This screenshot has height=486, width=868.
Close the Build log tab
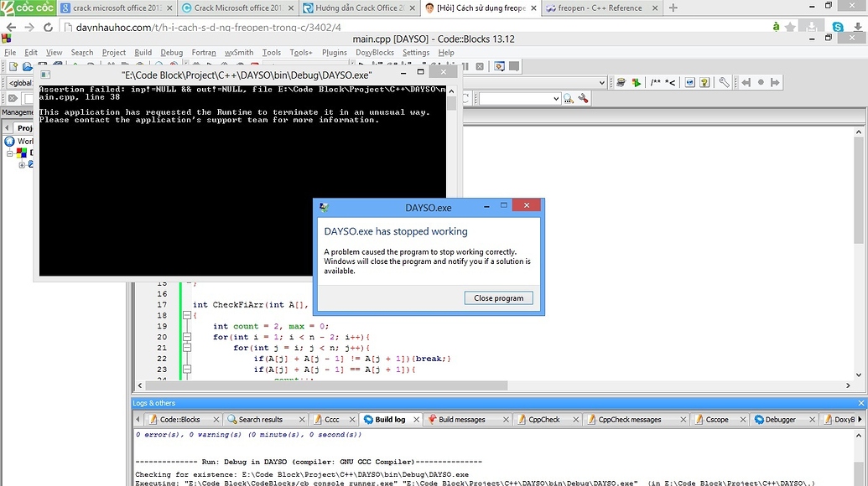click(416, 420)
